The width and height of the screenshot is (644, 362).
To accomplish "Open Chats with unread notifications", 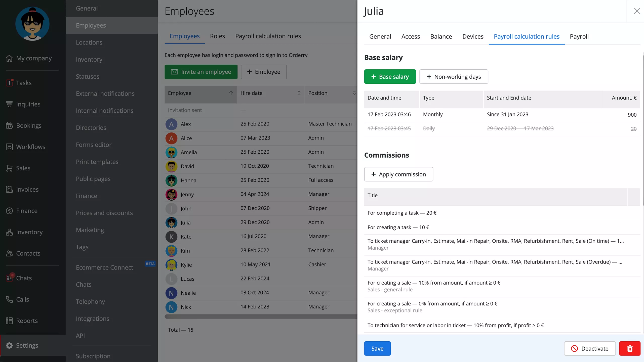I will pyautogui.click(x=24, y=278).
